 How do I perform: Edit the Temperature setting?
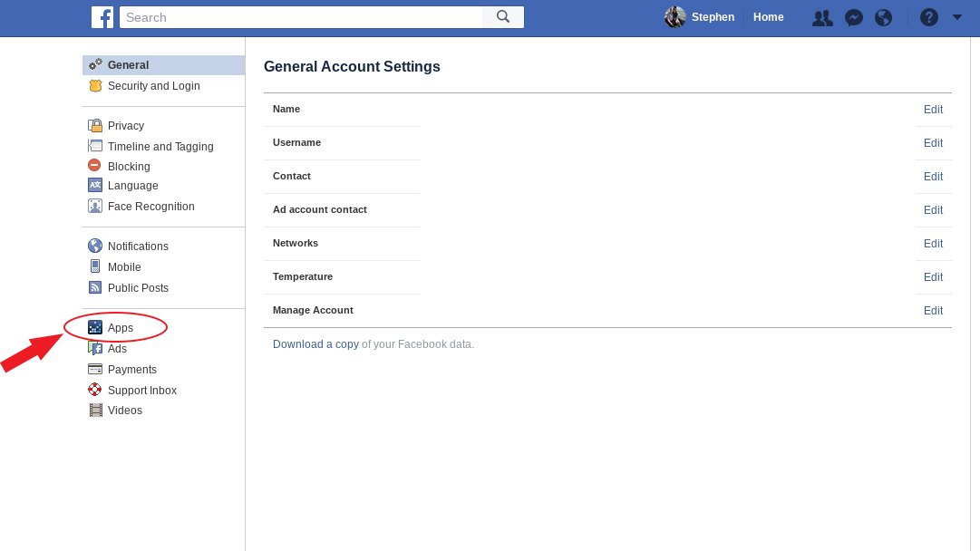click(933, 277)
